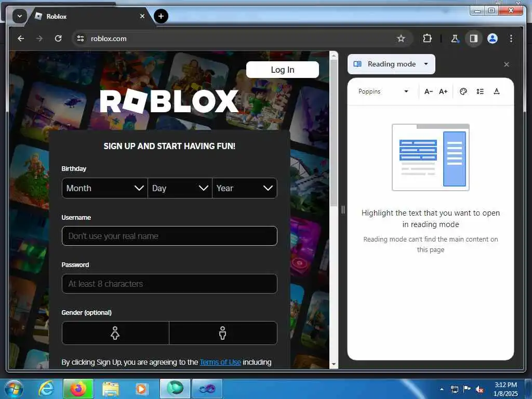532x399 pixels.
Task: Click the scrollbar down arrow
Action: coord(334,364)
